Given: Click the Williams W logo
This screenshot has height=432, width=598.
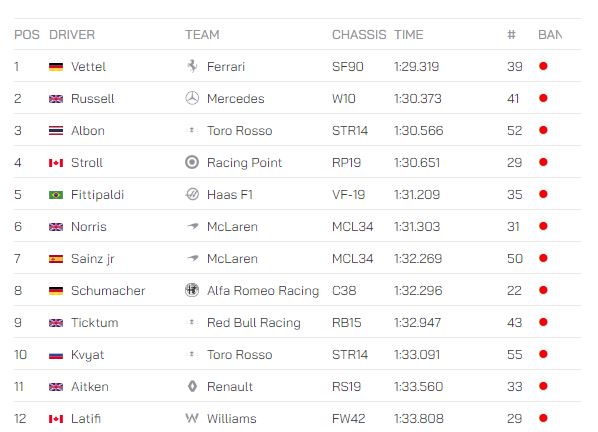Looking at the screenshot, I should click(x=192, y=418).
